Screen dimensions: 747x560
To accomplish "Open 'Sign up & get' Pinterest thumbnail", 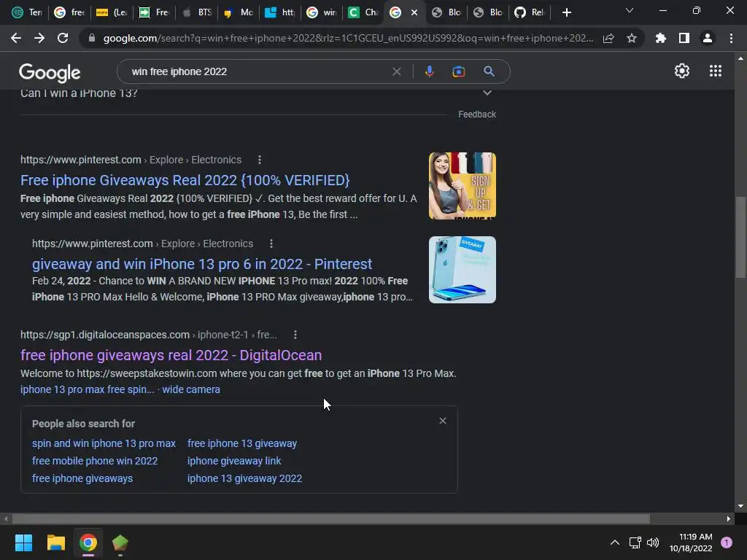I will click(x=462, y=186).
